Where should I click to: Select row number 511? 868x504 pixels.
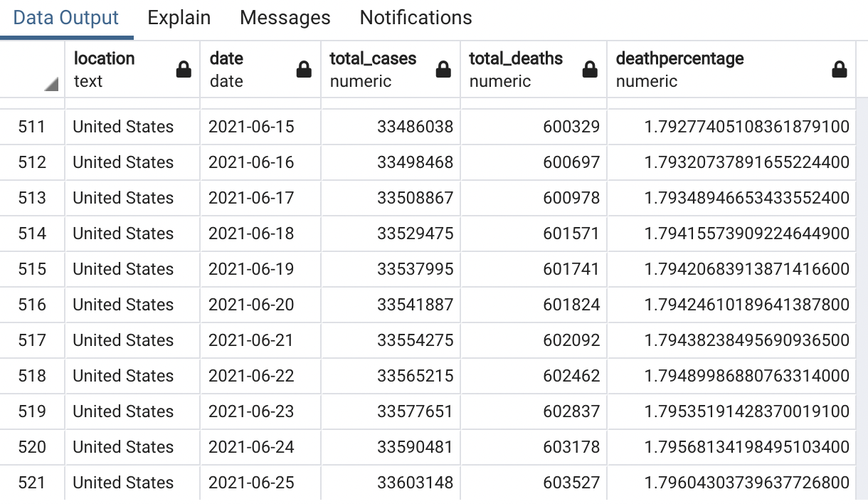pyautogui.click(x=32, y=127)
